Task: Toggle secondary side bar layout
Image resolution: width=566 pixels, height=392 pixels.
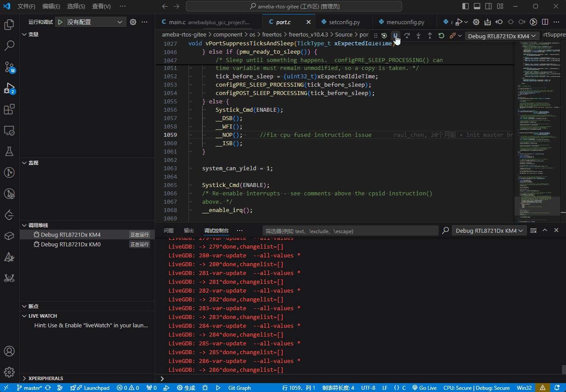Action: pos(489,7)
